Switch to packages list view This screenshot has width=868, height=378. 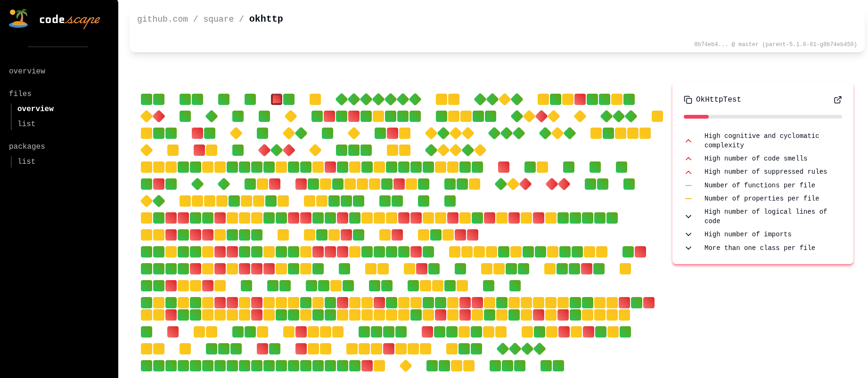[26, 161]
